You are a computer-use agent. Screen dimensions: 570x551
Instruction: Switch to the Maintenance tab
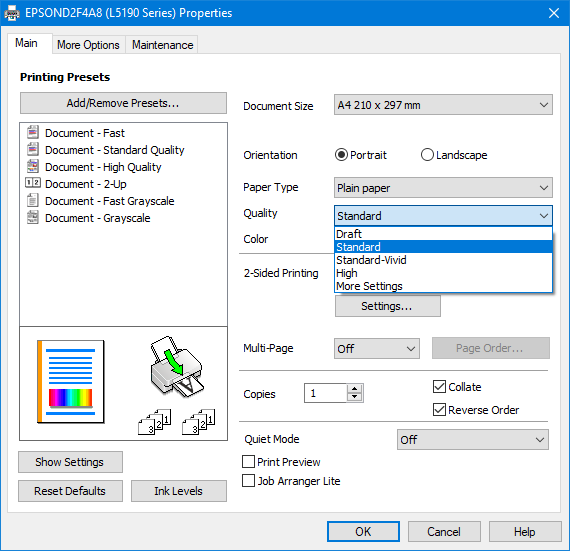162,45
